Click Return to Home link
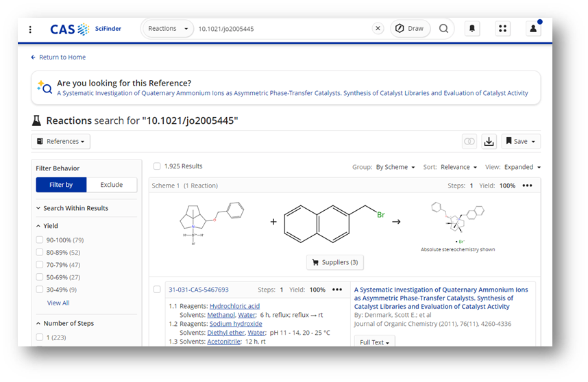Viewport: 588px width, 382px height. click(x=58, y=57)
